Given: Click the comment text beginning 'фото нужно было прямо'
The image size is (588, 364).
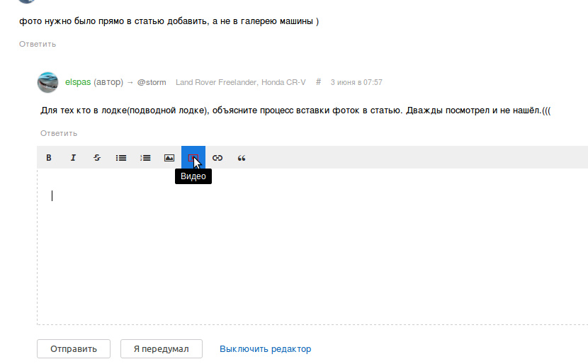Looking at the screenshot, I should [x=169, y=21].
